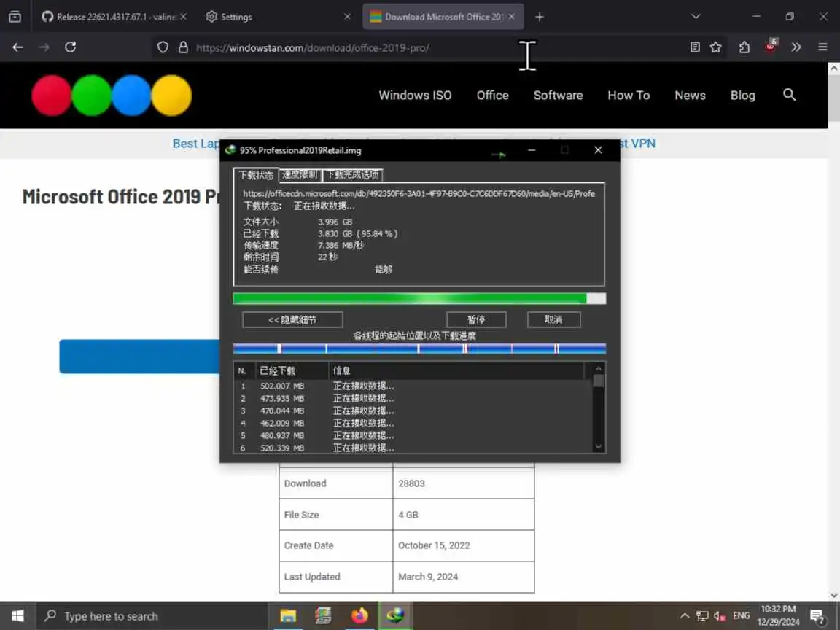840x630 pixels.
Task: Select thread row 3 with 470.044 MB
Action: point(413,411)
